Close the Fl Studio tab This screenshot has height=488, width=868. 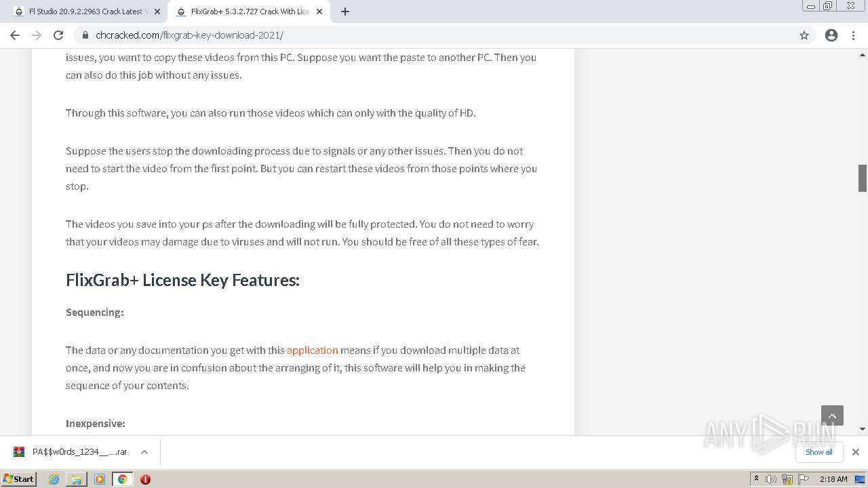pyautogui.click(x=157, y=12)
